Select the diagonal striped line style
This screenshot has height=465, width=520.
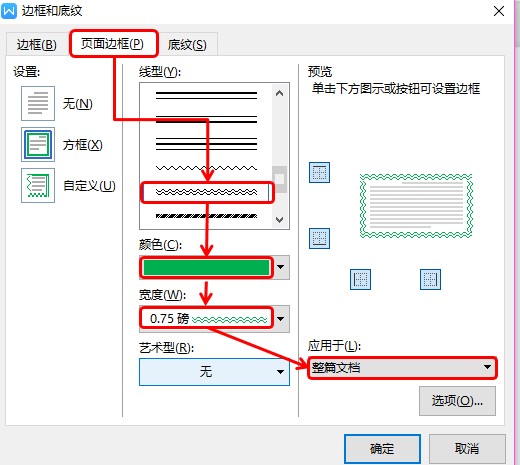(x=206, y=216)
